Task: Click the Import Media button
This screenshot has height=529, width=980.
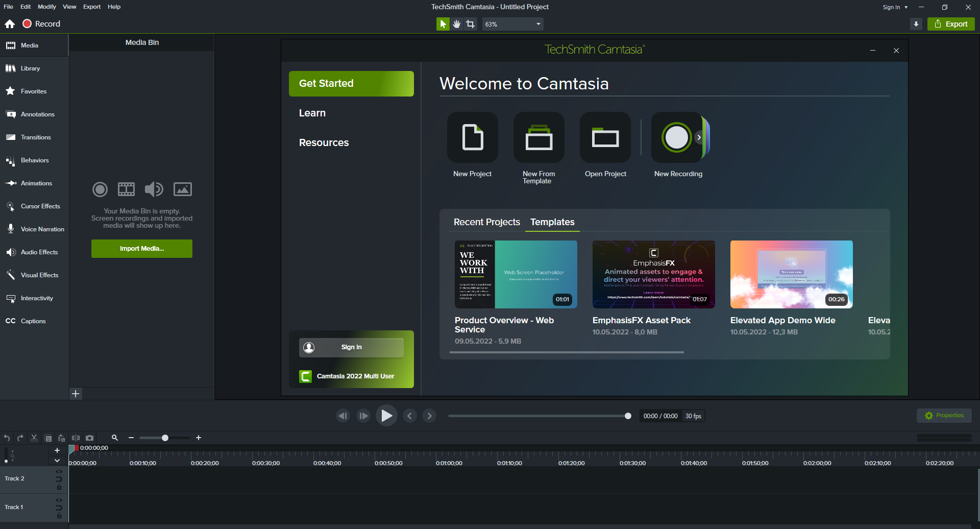Action: pos(142,249)
